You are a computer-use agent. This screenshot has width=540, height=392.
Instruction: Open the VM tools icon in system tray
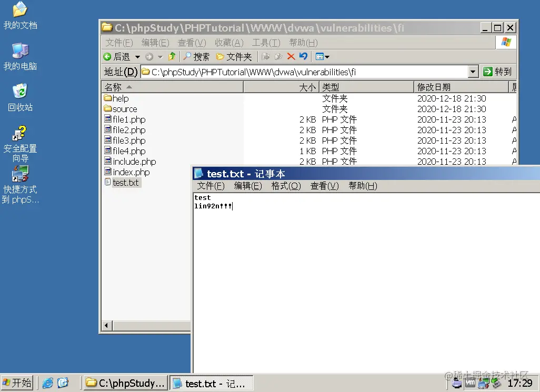(470, 384)
